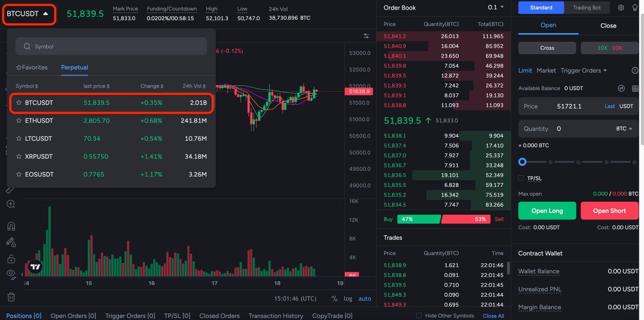Expand the Trigger Orders dropdown
Screen dimensions: 644x320
pyautogui.click(x=584, y=70)
